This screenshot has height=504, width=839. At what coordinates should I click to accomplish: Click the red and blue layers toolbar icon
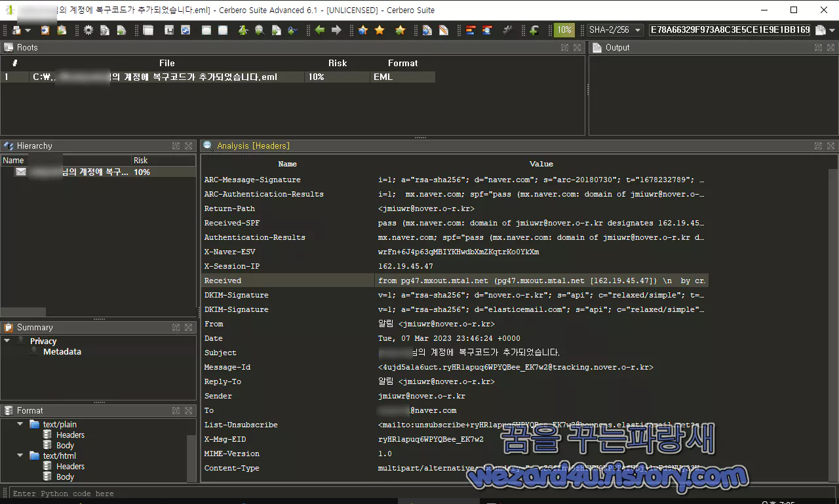471,30
